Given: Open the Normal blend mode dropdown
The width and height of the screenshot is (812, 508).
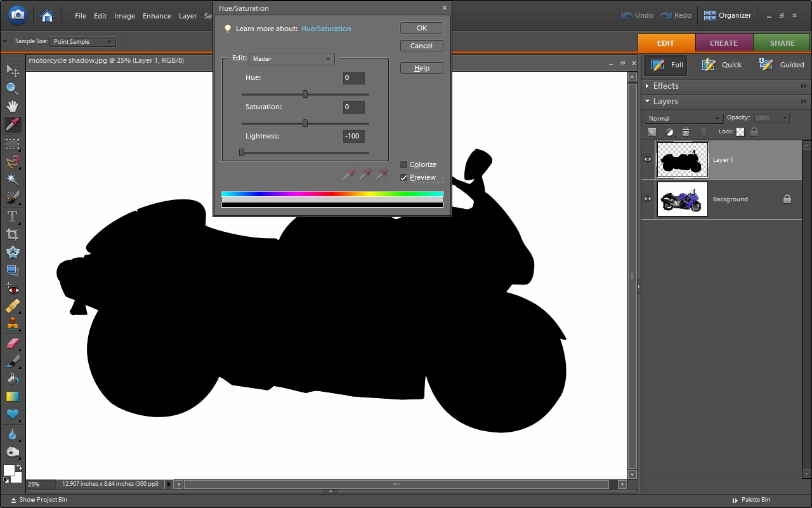Looking at the screenshot, I should (684, 118).
